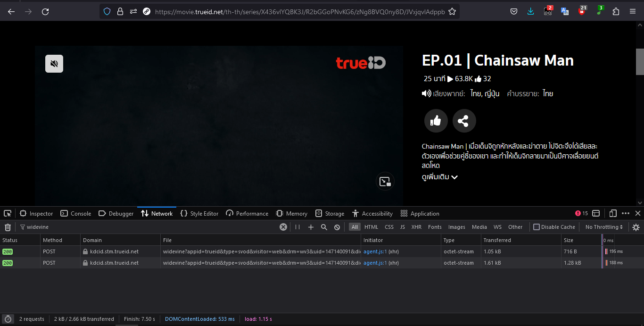644x326 pixels.
Task: Unmute the video player
Action: point(54,64)
